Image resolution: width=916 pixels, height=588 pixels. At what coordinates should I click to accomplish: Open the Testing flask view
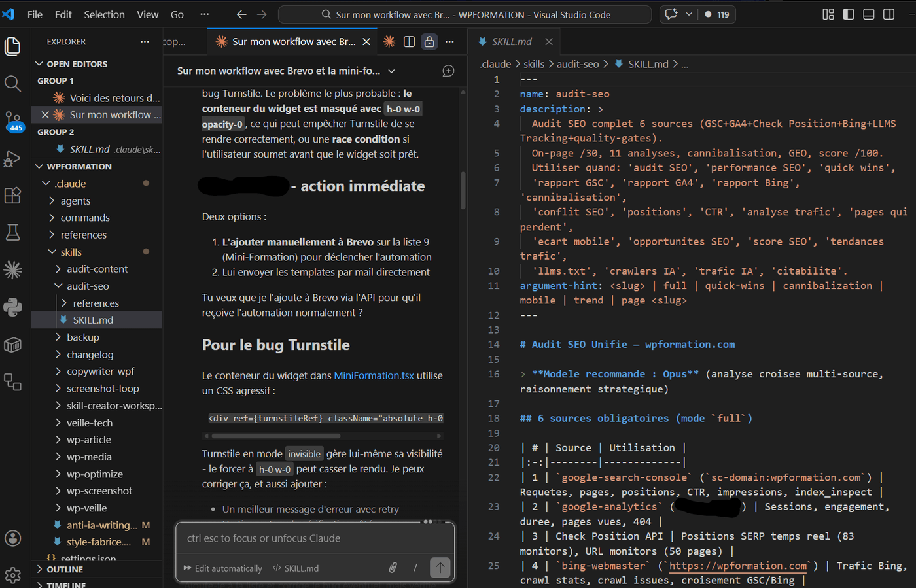(14, 232)
